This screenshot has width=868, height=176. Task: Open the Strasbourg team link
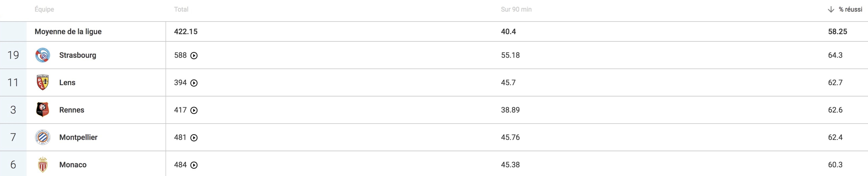coord(78,55)
